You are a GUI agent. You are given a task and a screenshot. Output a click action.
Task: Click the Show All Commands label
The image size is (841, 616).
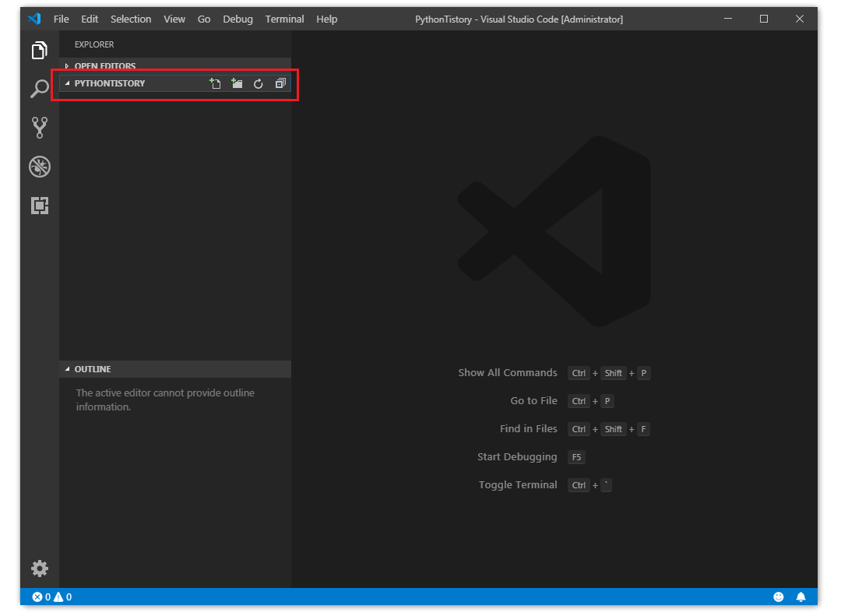point(508,372)
